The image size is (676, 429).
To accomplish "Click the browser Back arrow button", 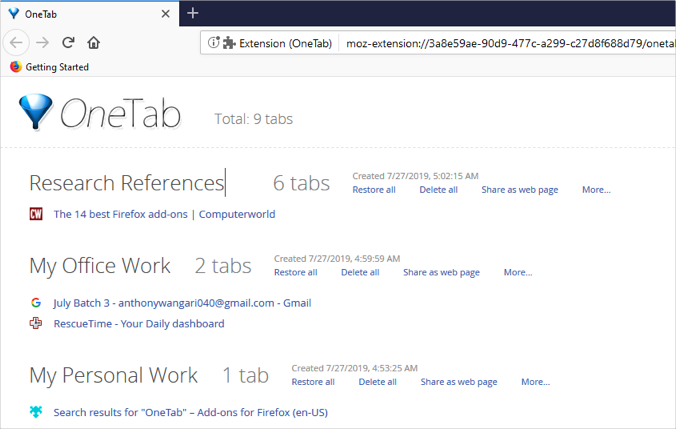I will click(x=16, y=43).
